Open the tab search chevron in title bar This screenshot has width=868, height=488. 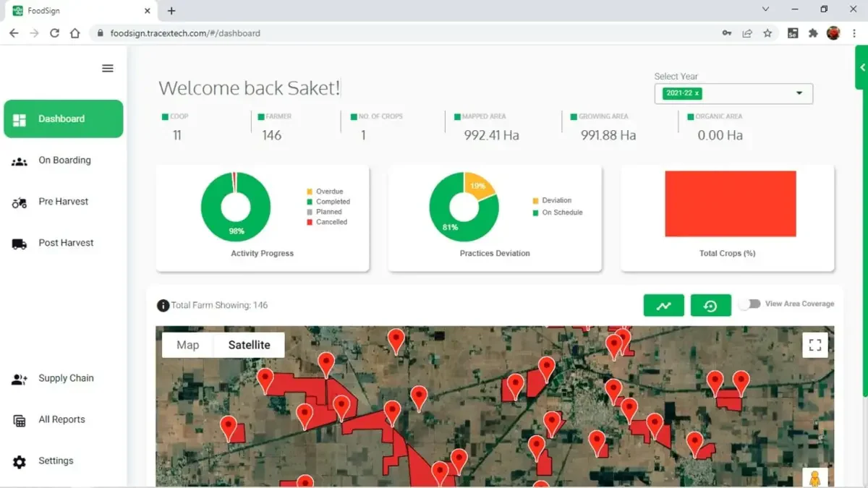767,9
